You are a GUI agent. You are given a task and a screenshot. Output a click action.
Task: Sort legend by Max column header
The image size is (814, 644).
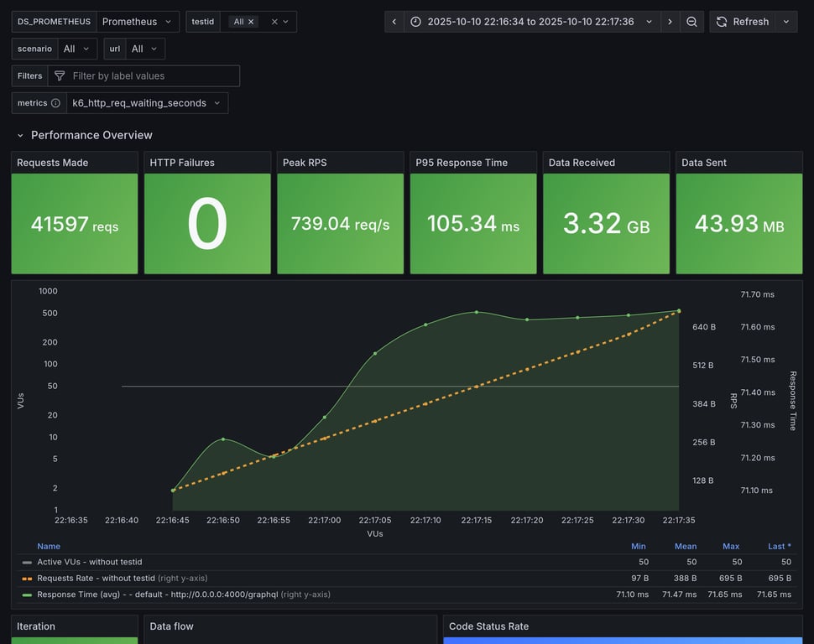click(731, 546)
